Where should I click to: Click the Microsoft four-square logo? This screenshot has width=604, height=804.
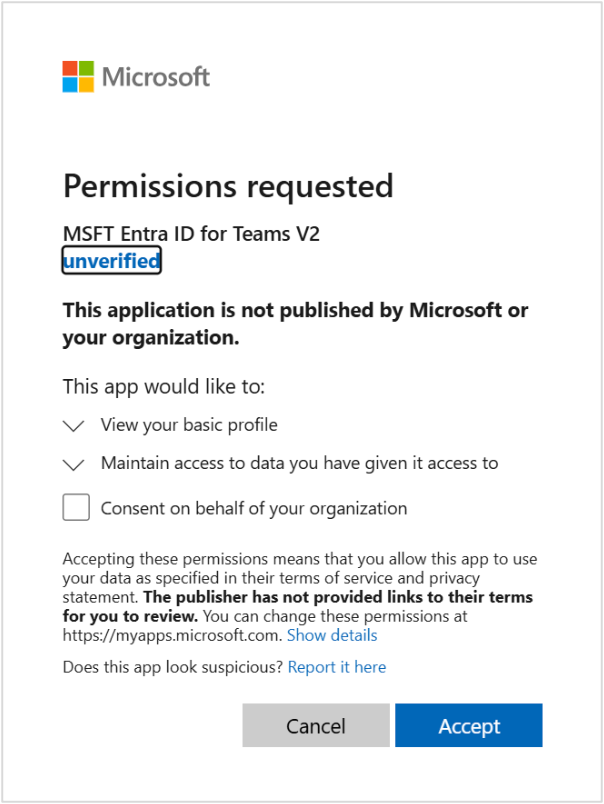(78, 77)
